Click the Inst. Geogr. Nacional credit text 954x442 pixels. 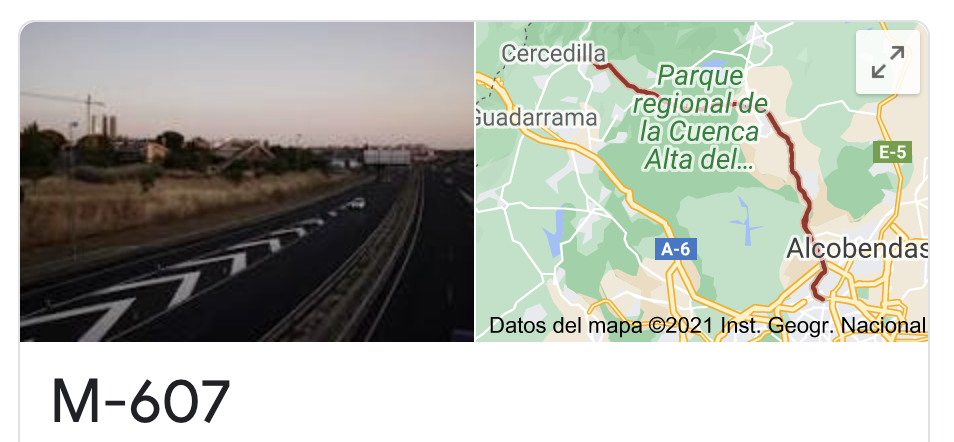[823, 325]
